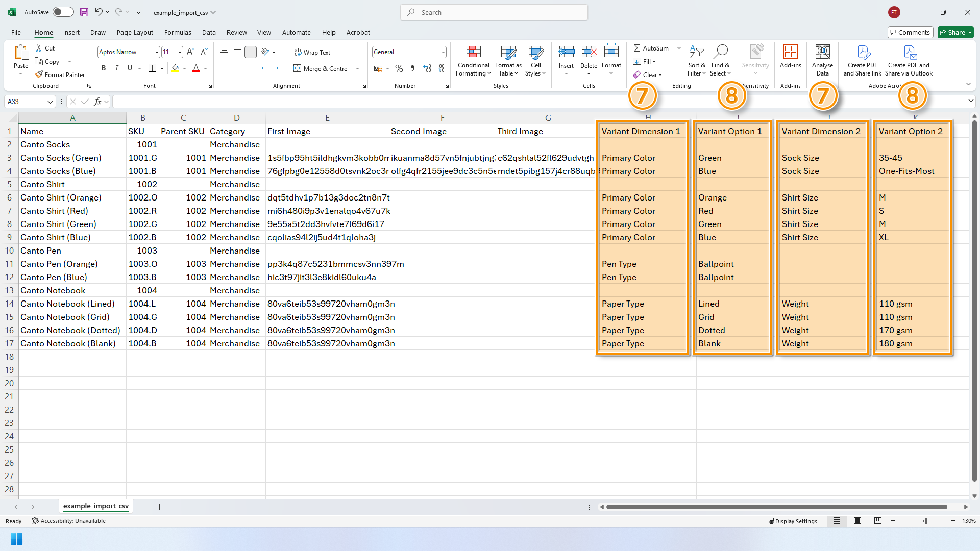
Task: Toggle Wrap Text on selected cells
Action: click(x=312, y=52)
